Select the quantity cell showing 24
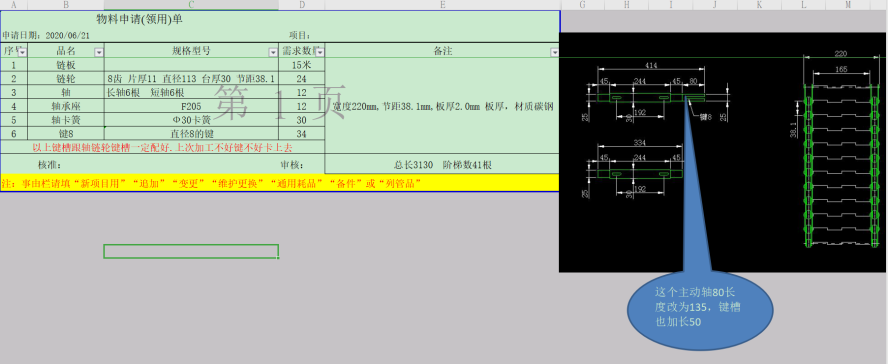The height and width of the screenshot is (364, 888). 302,79
